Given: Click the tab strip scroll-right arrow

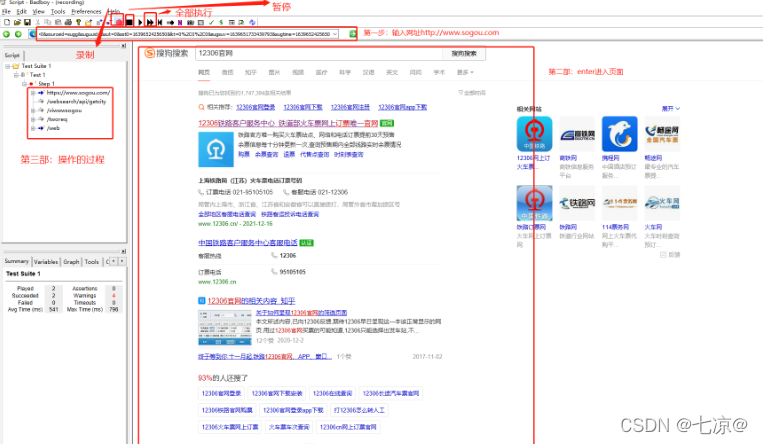Looking at the screenshot, I should (122, 261).
